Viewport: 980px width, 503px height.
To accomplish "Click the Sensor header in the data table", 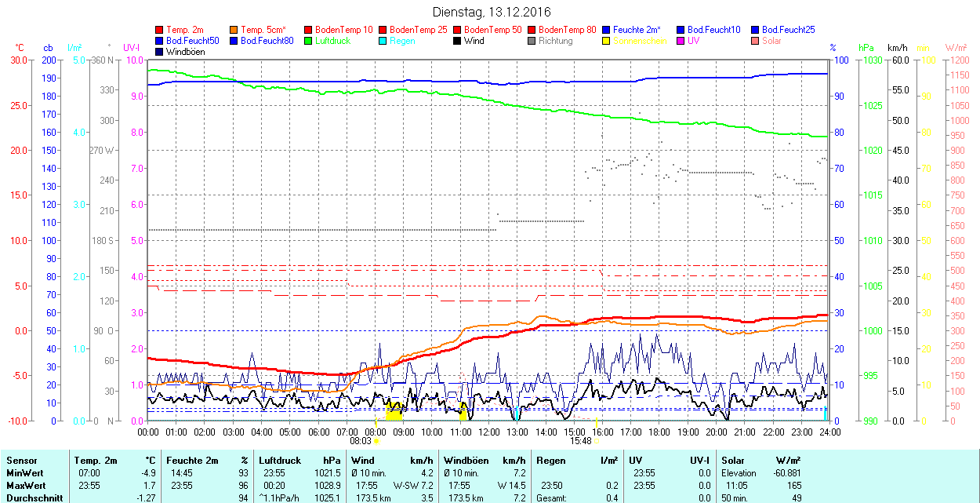I will (20, 461).
